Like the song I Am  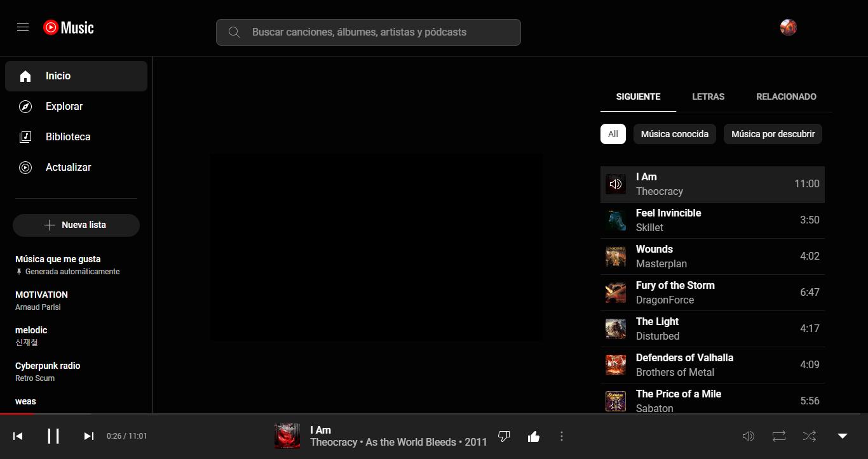tap(533, 436)
